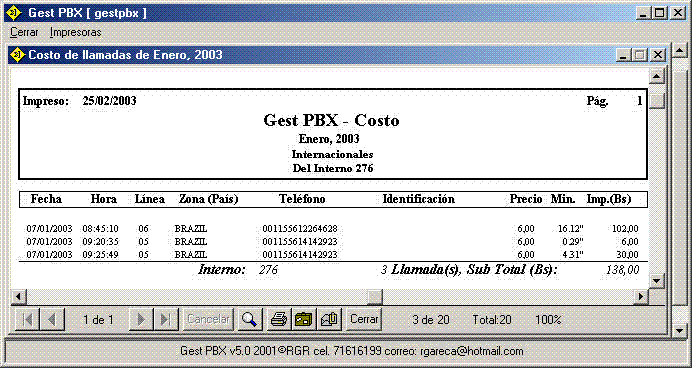Click the time '09:25:49'
This screenshot has height=368, width=692.
coord(100,255)
